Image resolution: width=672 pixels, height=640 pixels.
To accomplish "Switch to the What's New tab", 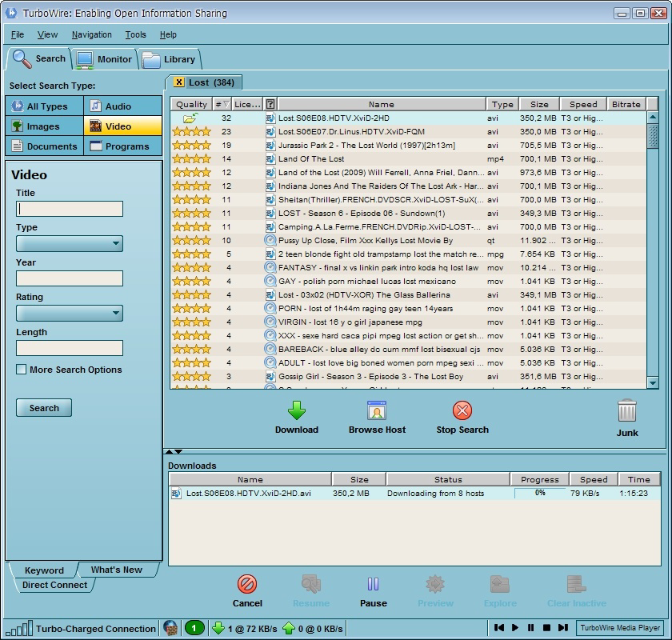I will pos(117,570).
